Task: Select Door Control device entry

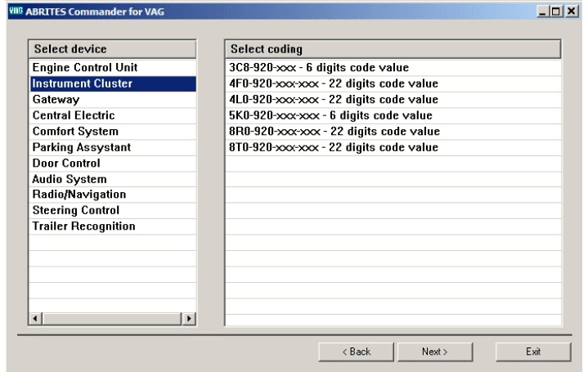Action: click(66, 163)
